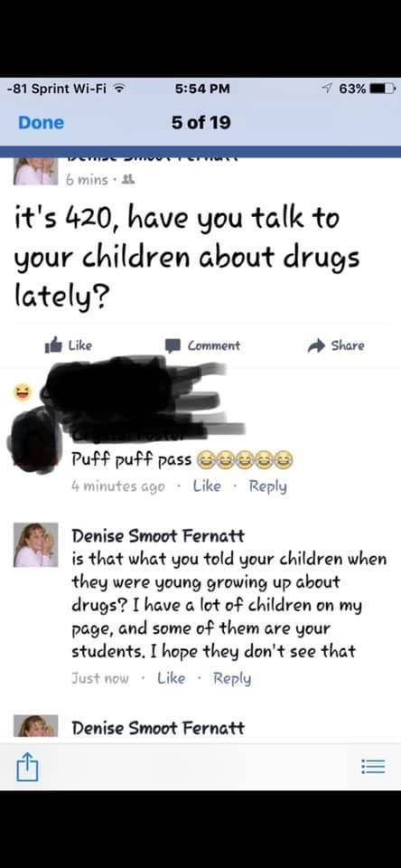Tap the Wi-Fi signal icon in status bar
Screen dimensions: 401x868
[x=117, y=89]
